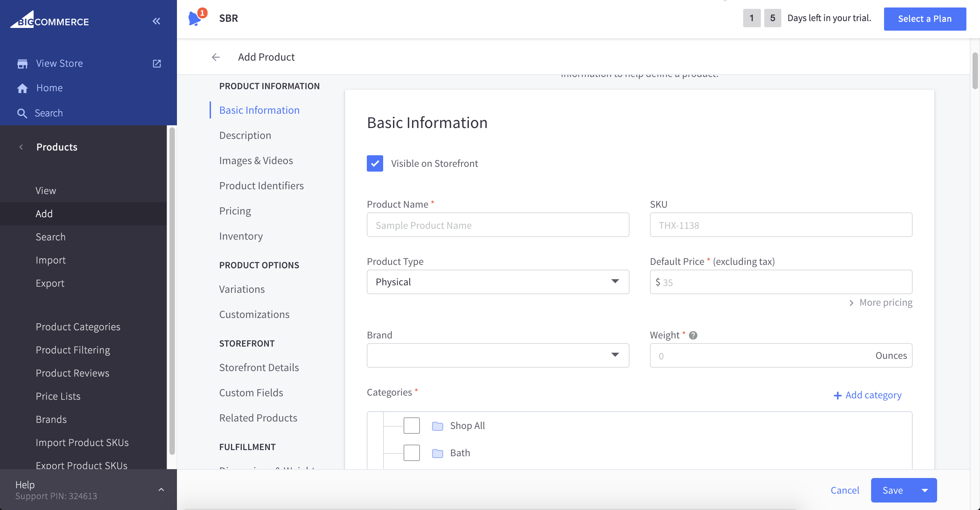Click the main page vertical scrollbar
Viewport: 980px width, 510px height.
pos(975,71)
